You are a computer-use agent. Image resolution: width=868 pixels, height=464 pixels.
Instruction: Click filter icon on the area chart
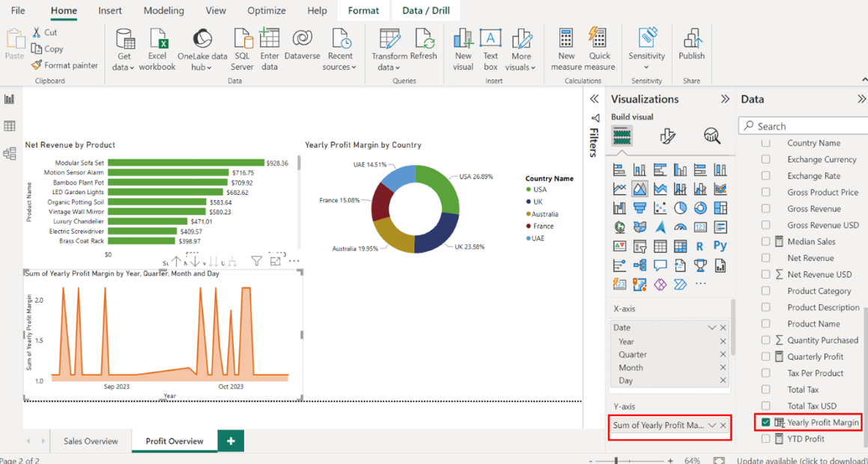256,261
